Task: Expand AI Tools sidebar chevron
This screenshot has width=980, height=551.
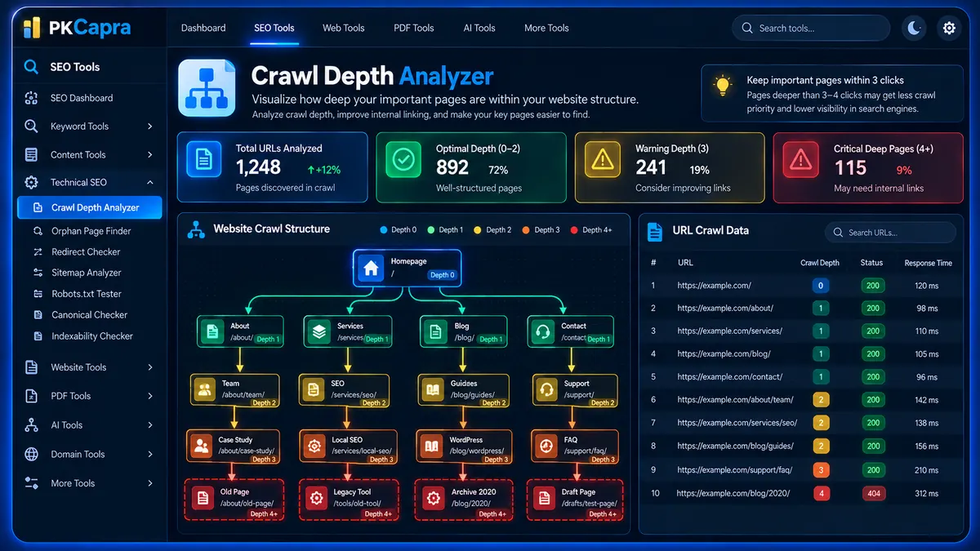Action: tap(150, 425)
